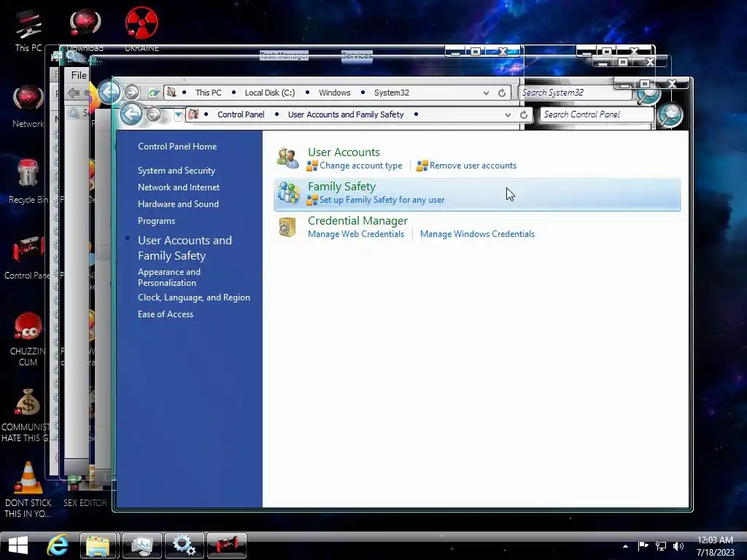Screen dimensions: 747x560
Task: Open gears settings taskbar icon
Action: pyautogui.click(x=185, y=545)
